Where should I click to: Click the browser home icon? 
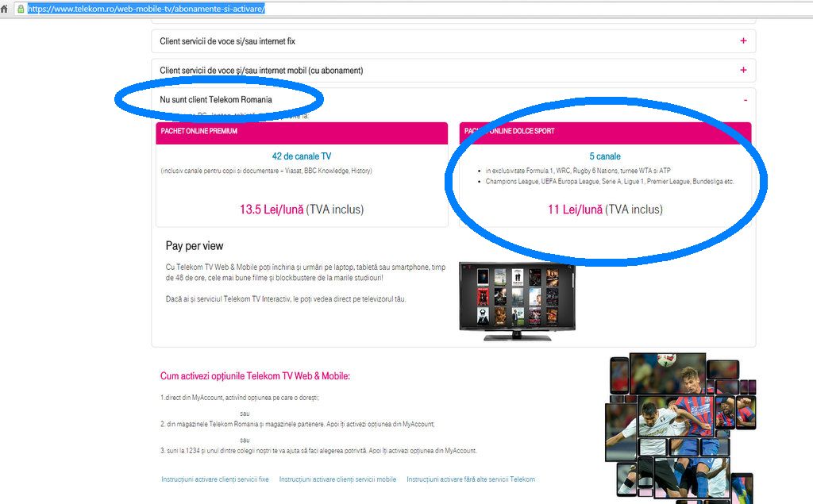[x=4, y=9]
